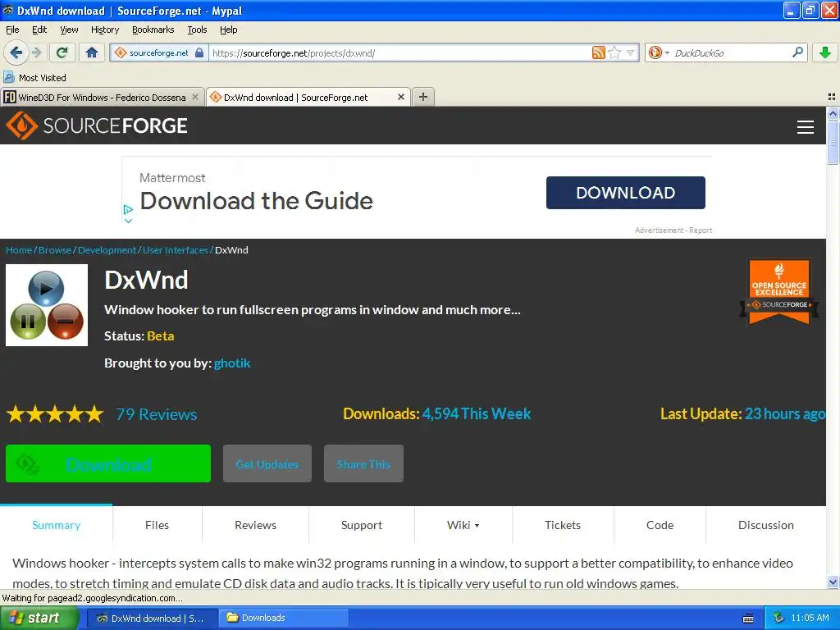Select the Discussion tab
The image size is (840, 630).
[x=766, y=525]
